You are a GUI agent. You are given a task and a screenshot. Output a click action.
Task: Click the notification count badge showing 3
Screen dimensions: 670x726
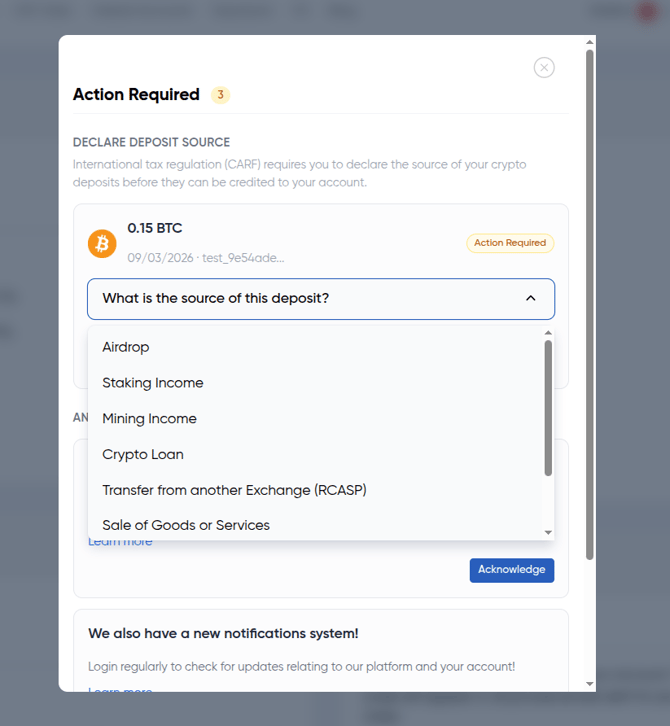pos(220,95)
